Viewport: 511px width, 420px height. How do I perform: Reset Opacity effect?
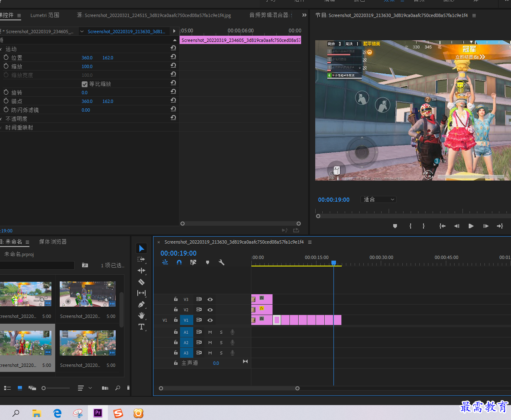(x=173, y=118)
